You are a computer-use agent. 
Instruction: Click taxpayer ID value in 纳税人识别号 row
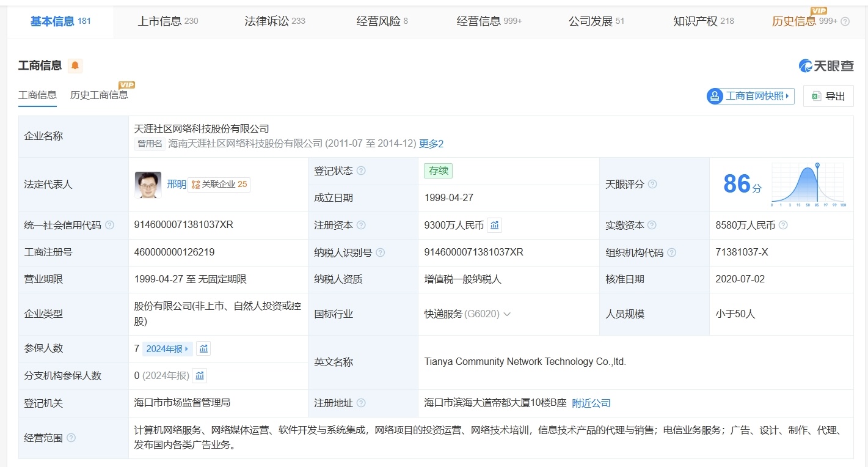click(x=474, y=252)
